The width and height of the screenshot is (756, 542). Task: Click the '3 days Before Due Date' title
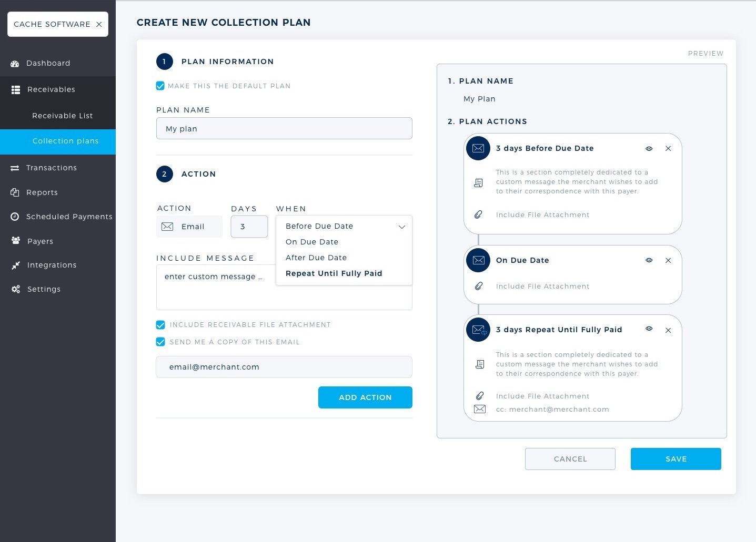click(x=545, y=148)
